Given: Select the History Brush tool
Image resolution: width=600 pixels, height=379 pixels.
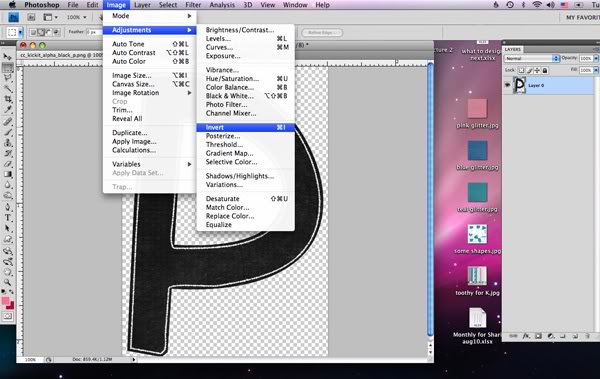Looking at the screenshot, I should pos(8,154).
